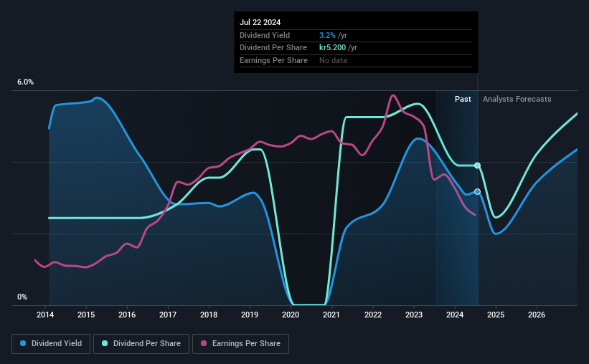Click the 3.2% dividend yield value

[x=327, y=35]
